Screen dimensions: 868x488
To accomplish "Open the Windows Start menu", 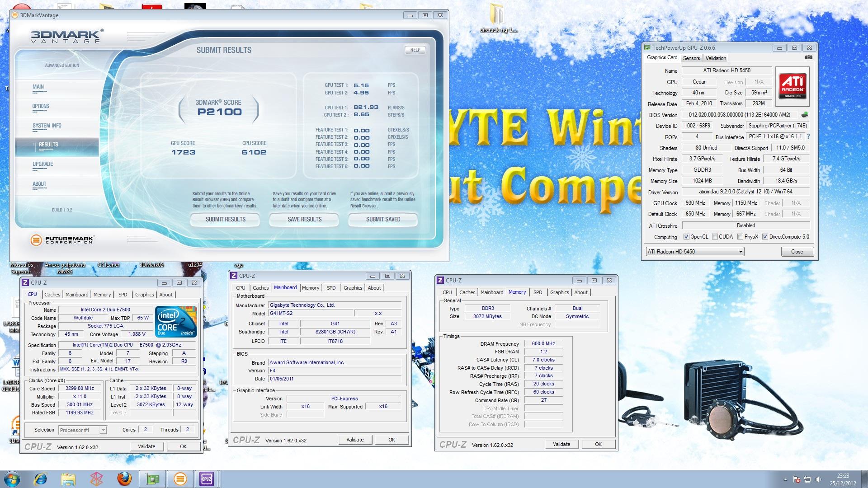I will (x=12, y=479).
